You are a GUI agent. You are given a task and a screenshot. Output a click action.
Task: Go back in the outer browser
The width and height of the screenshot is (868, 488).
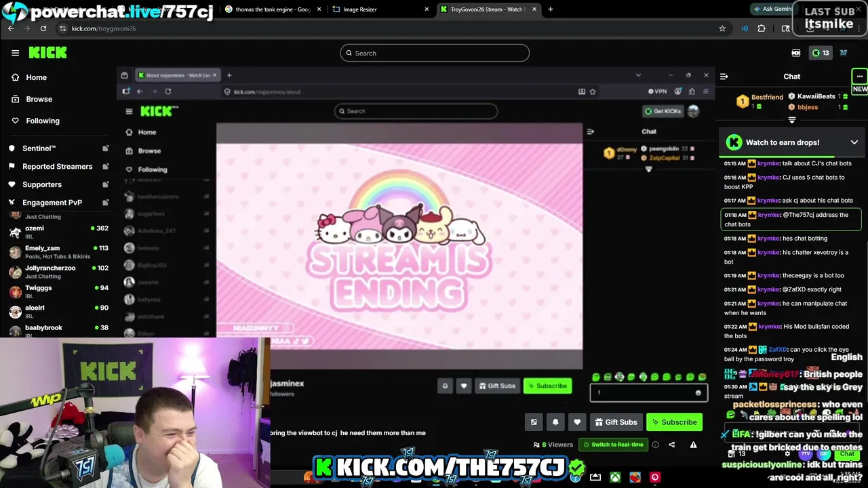point(11,28)
